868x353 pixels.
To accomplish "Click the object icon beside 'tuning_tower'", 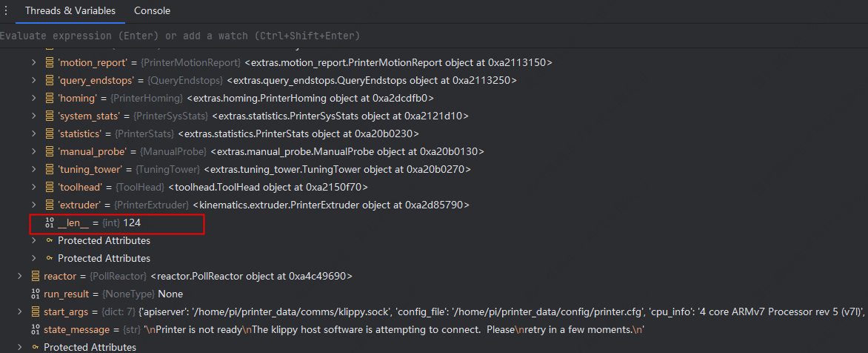I will [x=50, y=169].
